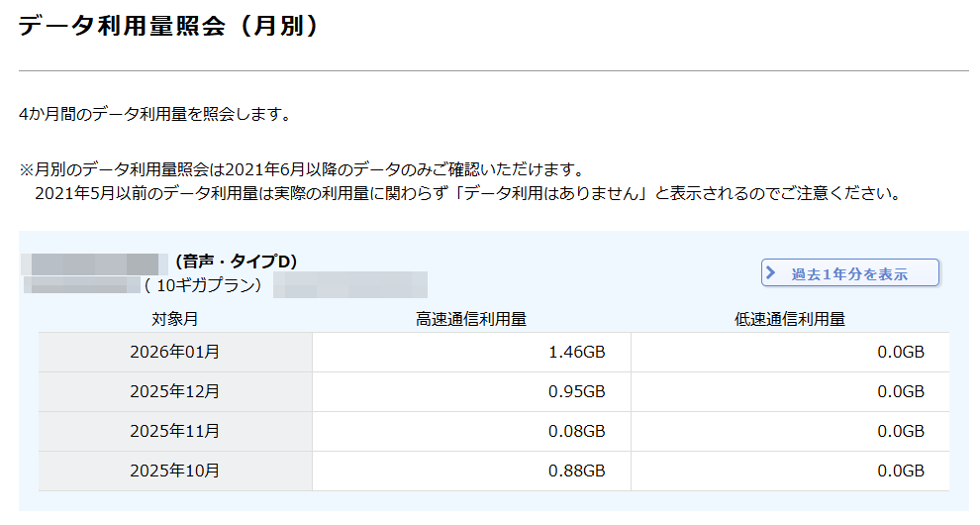Click the 0.88GB high-speed usage value

[x=576, y=471]
